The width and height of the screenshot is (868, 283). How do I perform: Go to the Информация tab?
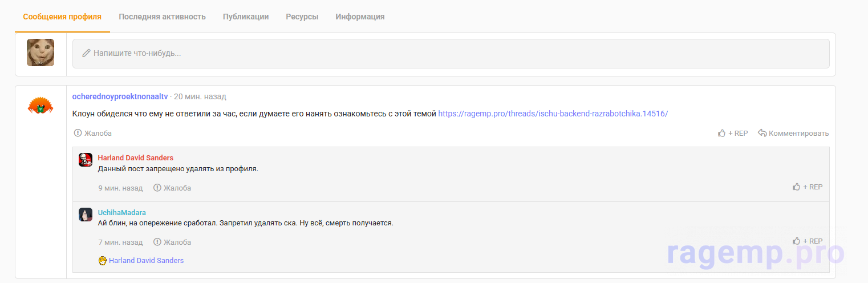click(x=360, y=17)
